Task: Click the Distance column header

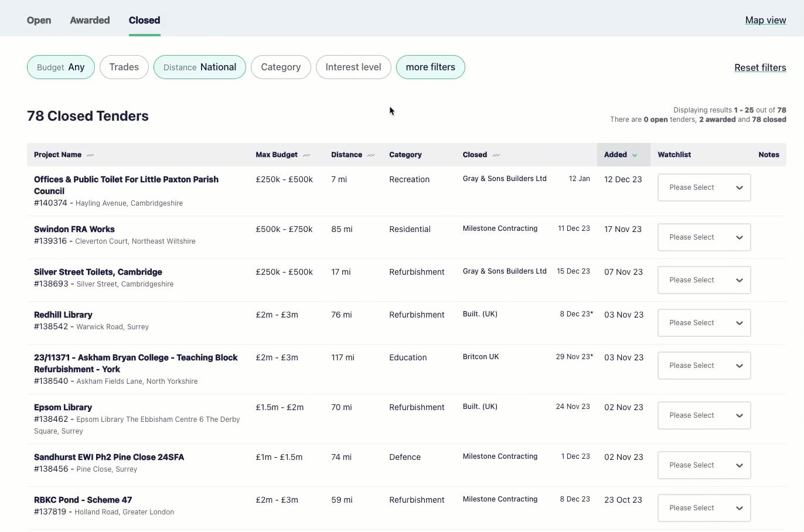Action: point(346,155)
